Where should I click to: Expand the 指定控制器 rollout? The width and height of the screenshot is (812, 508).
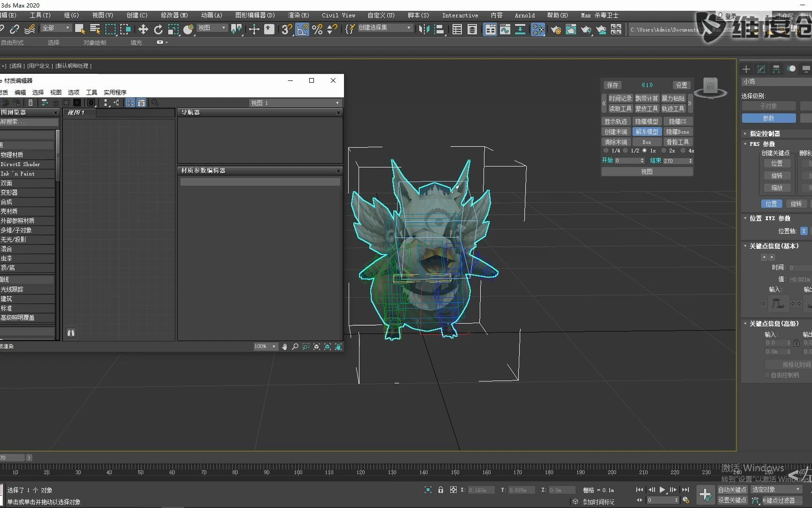tap(764, 134)
